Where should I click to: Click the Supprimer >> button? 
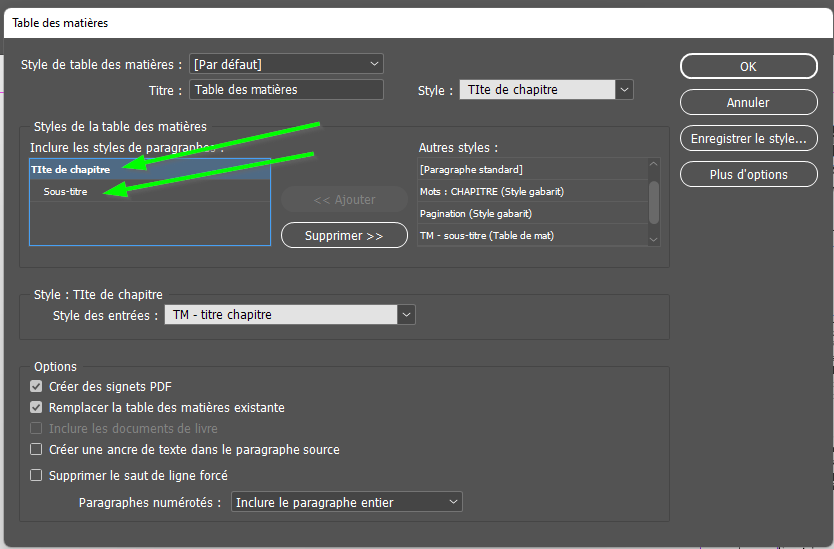pyautogui.click(x=344, y=235)
